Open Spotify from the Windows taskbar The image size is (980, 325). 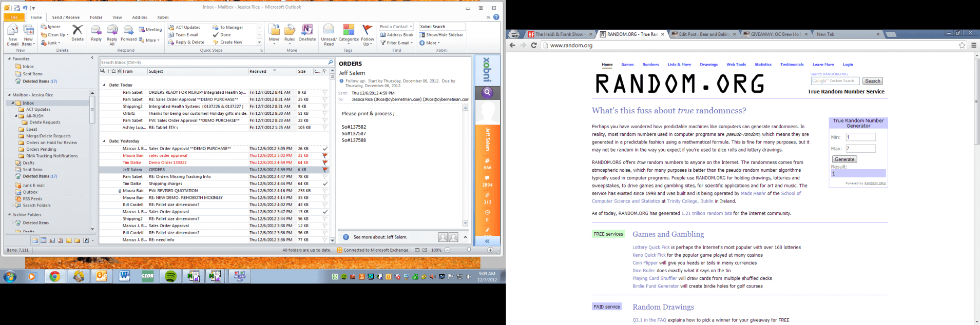point(170,276)
